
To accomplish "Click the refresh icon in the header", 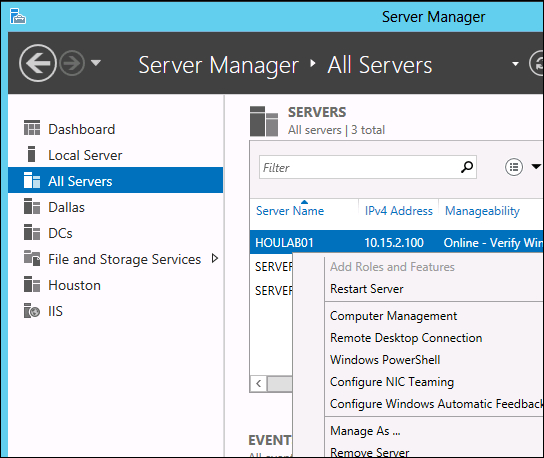I will click(x=537, y=63).
